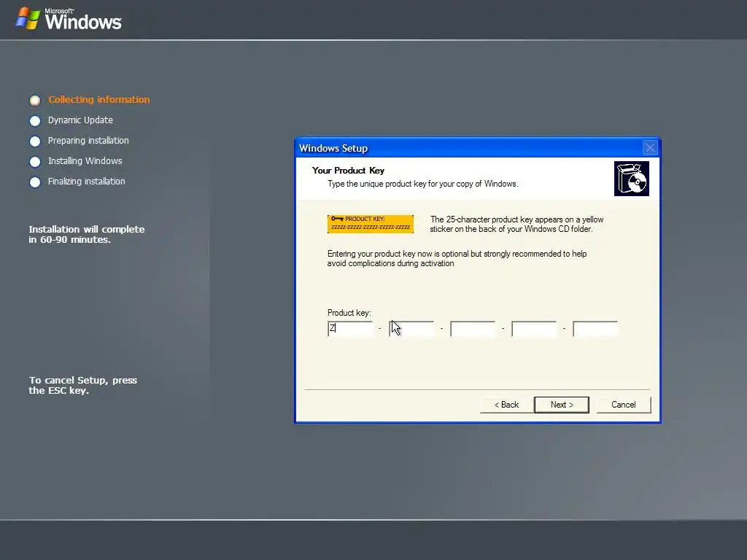
Task: Click the 'Preparing installation' text
Action: pyautogui.click(x=88, y=141)
